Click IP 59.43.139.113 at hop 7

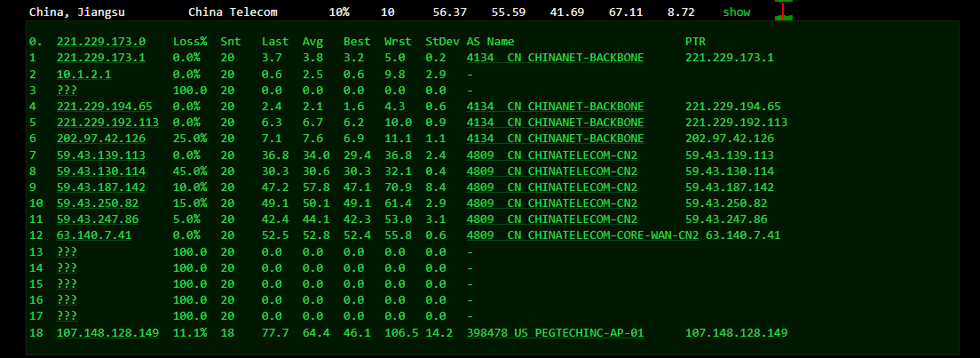coord(101,155)
